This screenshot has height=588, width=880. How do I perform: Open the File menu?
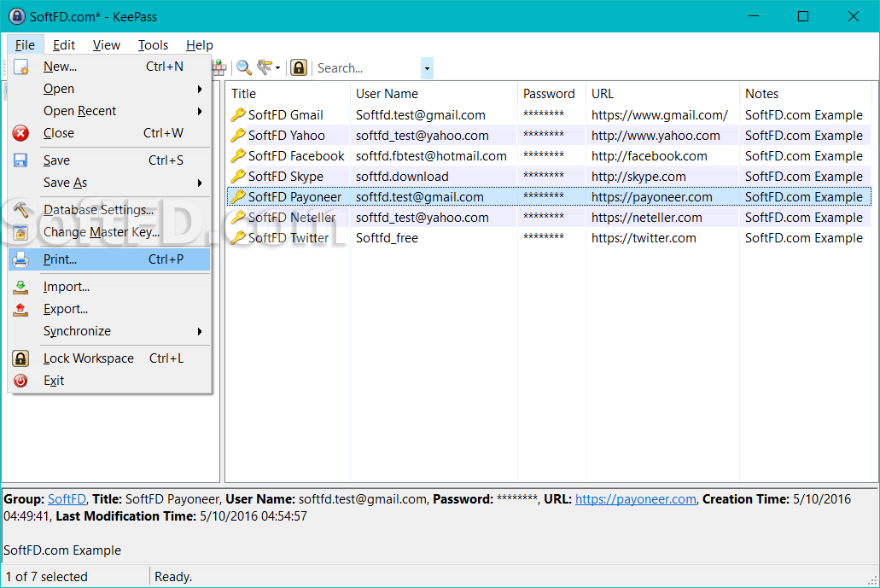25,45
